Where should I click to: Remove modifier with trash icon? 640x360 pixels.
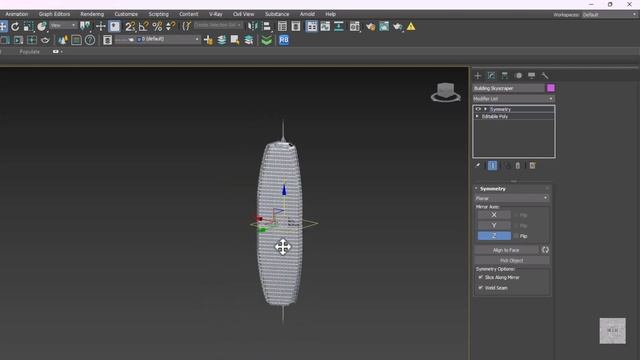tap(518, 165)
